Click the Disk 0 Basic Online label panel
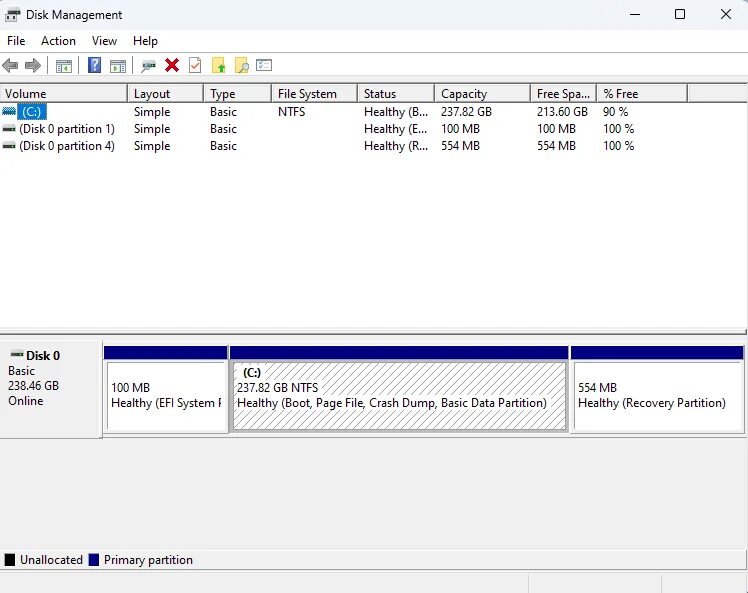Image resolution: width=748 pixels, height=593 pixels. (51, 388)
